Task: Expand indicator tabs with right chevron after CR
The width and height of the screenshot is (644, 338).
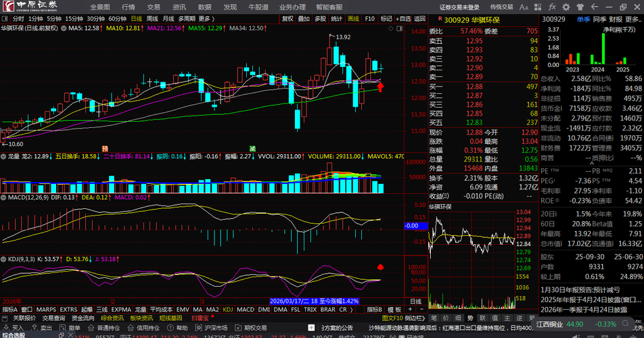Action: click(352, 310)
